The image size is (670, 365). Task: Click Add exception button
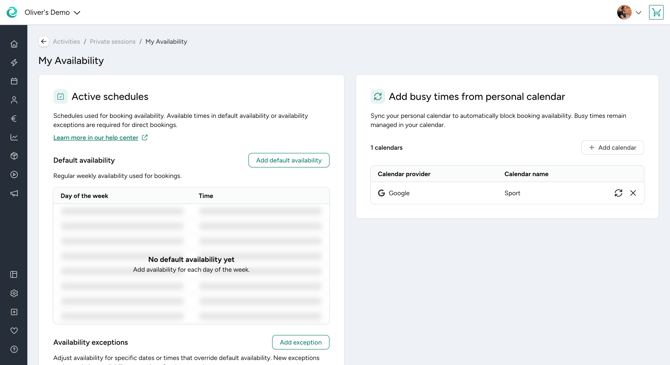pyautogui.click(x=301, y=342)
